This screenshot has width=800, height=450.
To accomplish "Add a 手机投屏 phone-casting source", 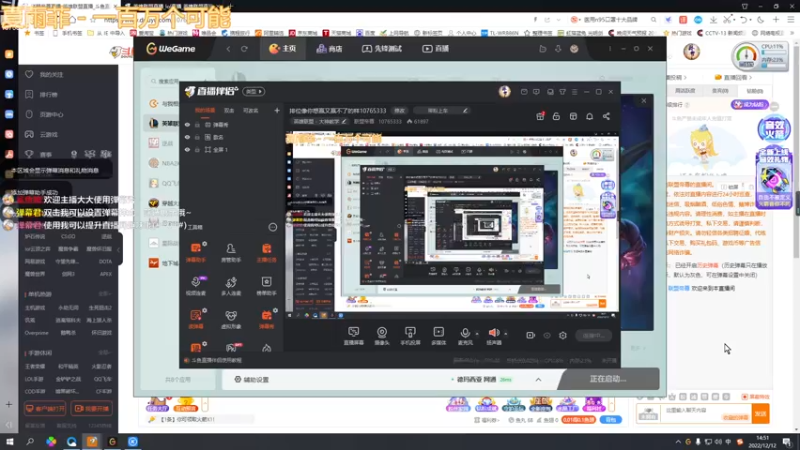I will pyautogui.click(x=410, y=336).
